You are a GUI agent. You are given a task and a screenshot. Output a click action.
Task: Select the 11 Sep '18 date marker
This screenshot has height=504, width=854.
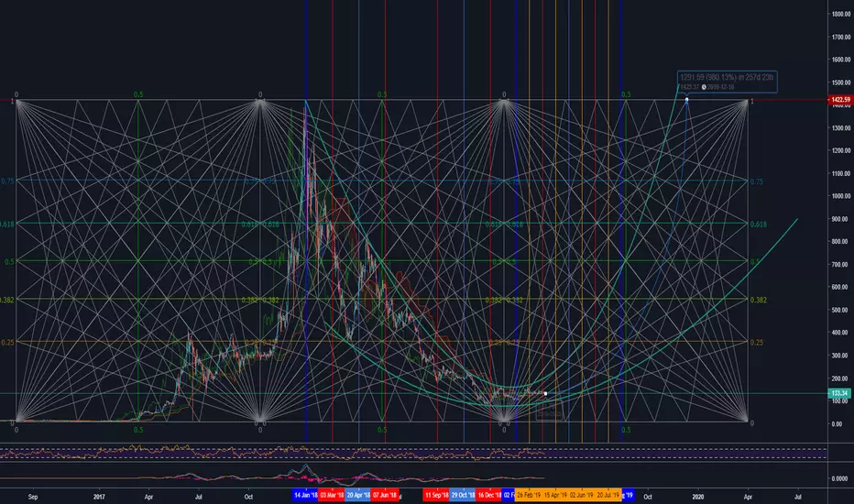click(x=436, y=495)
